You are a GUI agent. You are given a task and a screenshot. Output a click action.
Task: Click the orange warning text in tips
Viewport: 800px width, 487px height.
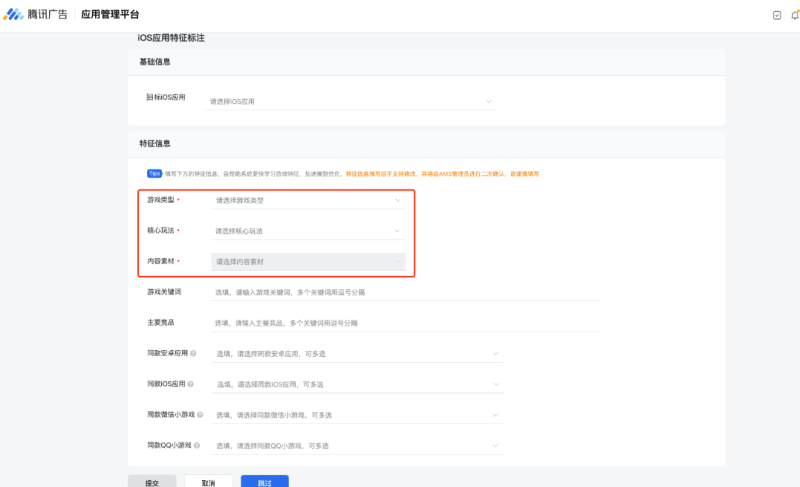(x=442, y=173)
